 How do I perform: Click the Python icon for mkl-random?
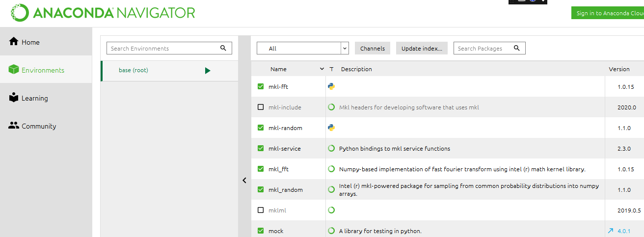click(331, 128)
